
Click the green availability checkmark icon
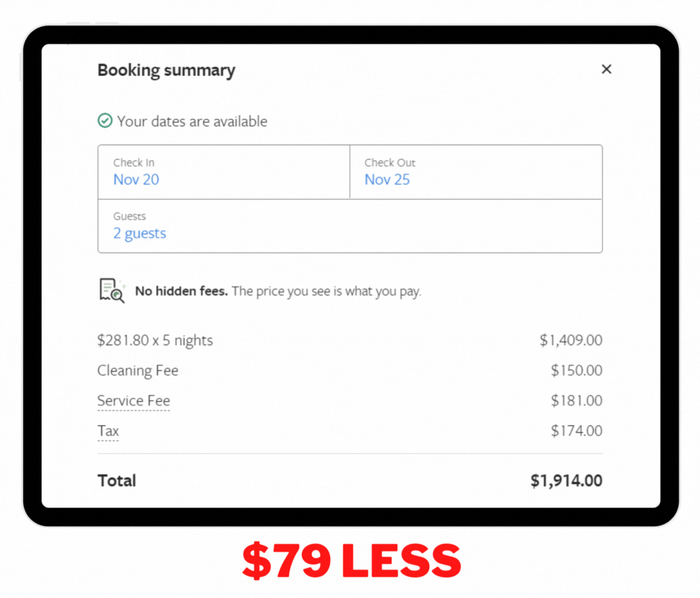(105, 121)
